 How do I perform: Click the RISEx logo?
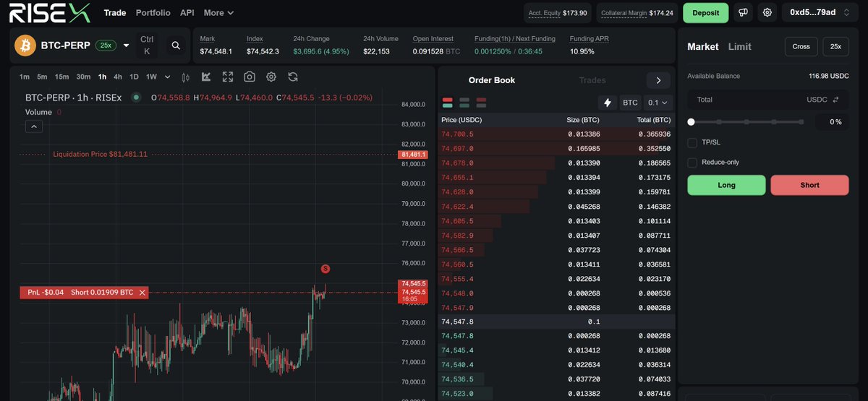coord(50,12)
